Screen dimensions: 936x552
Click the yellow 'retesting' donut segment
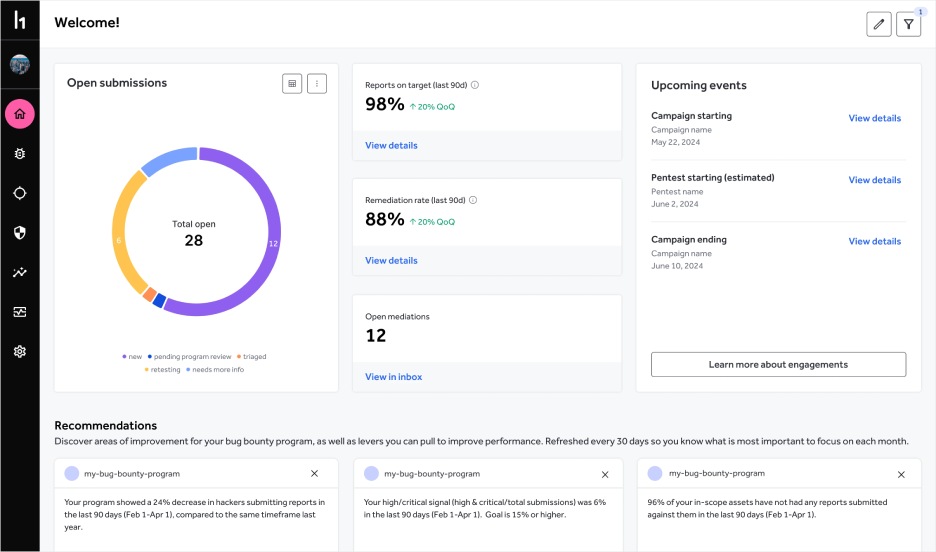click(x=121, y=233)
